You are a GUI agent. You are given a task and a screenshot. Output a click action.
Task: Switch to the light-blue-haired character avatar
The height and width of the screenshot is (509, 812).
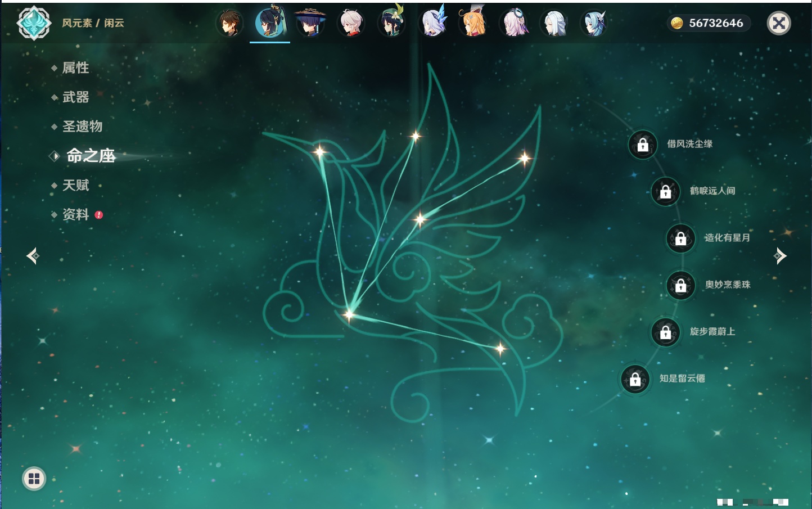(x=594, y=23)
